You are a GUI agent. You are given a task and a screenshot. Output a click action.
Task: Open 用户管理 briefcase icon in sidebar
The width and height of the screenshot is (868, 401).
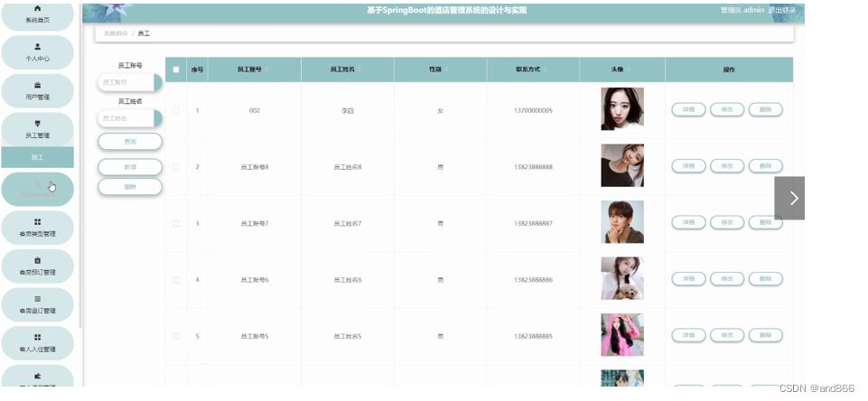coord(38,85)
